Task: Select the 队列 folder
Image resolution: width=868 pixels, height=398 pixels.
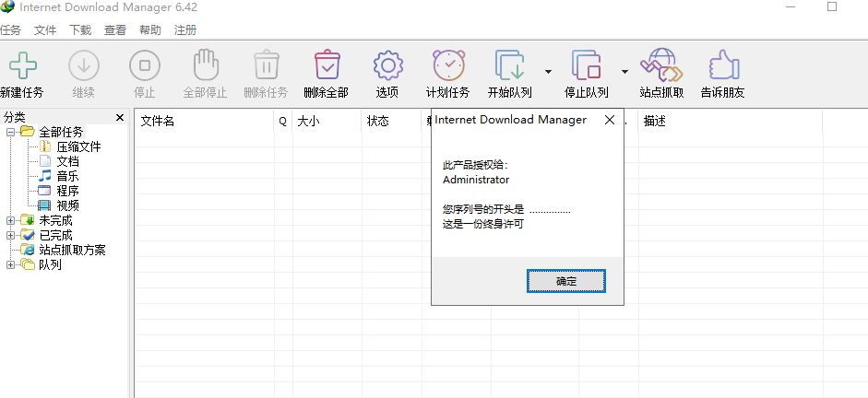Action: [x=50, y=264]
